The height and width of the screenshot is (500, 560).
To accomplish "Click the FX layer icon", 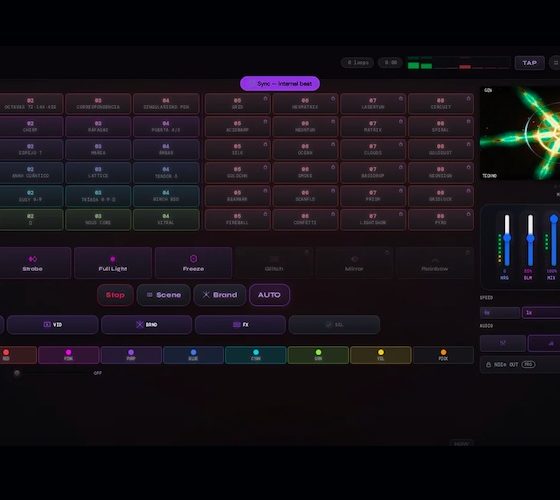I will click(x=236, y=324).
